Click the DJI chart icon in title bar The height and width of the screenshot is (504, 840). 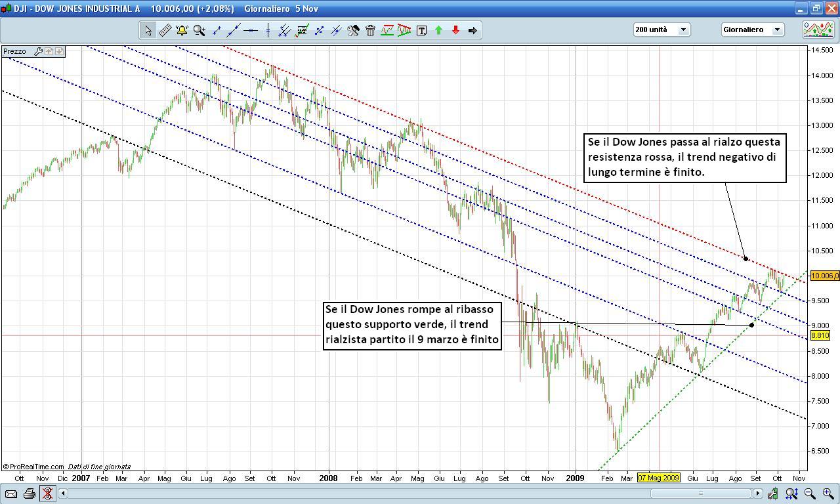(x=5, y=9)
